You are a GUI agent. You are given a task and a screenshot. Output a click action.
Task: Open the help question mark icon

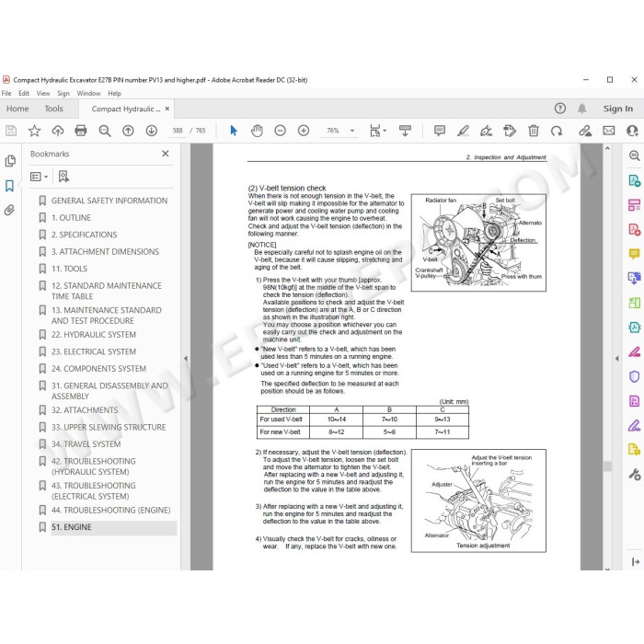coord(559,109)
